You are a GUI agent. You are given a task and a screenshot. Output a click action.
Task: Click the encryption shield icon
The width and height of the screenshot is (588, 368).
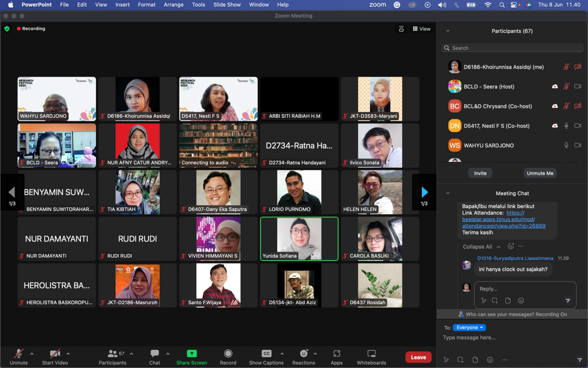(7, 28)
